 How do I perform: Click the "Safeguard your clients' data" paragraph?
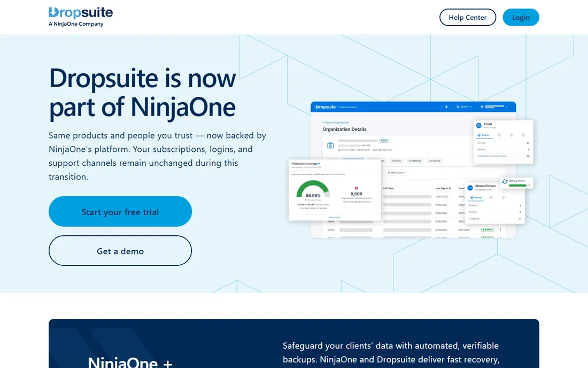point(391,352)
